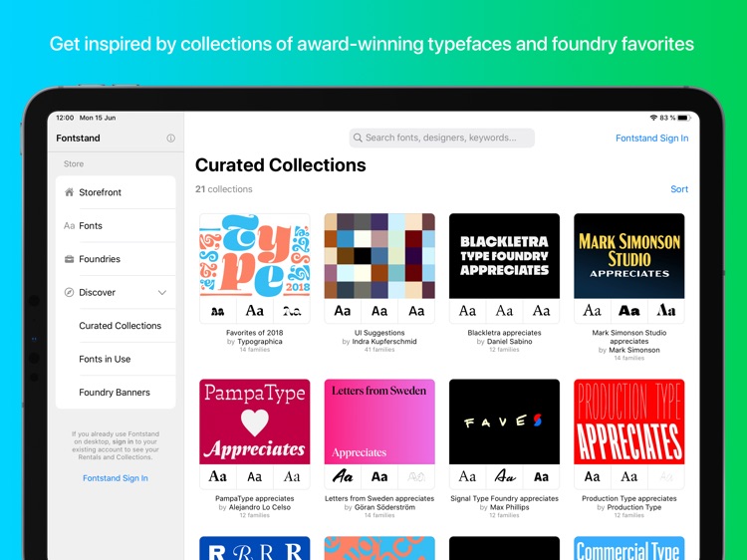Image resolution: width=747 pixels, height=560 pixels.
Task: Click the Storefront house icon
Action: pos(69,192)
